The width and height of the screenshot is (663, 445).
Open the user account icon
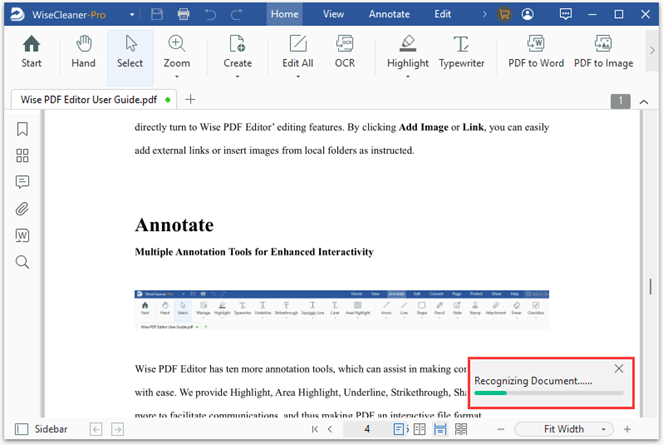pos(528,14)
